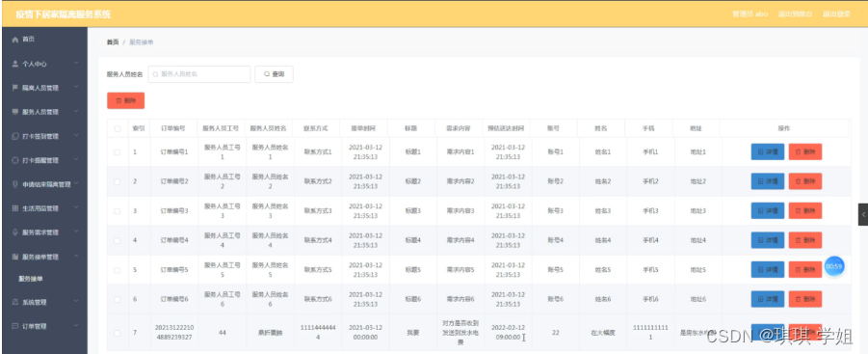Open 详情 for the 订单编号4 row

[x=767, y=240]
